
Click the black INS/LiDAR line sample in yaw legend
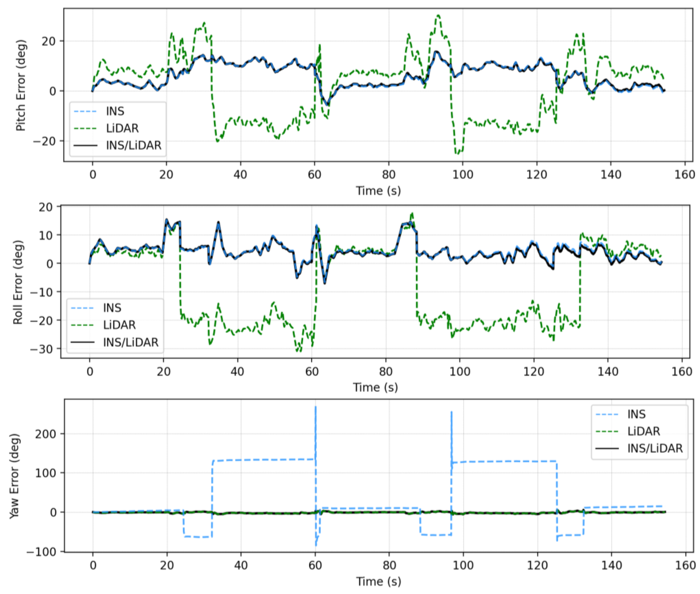tap(607, 449)
